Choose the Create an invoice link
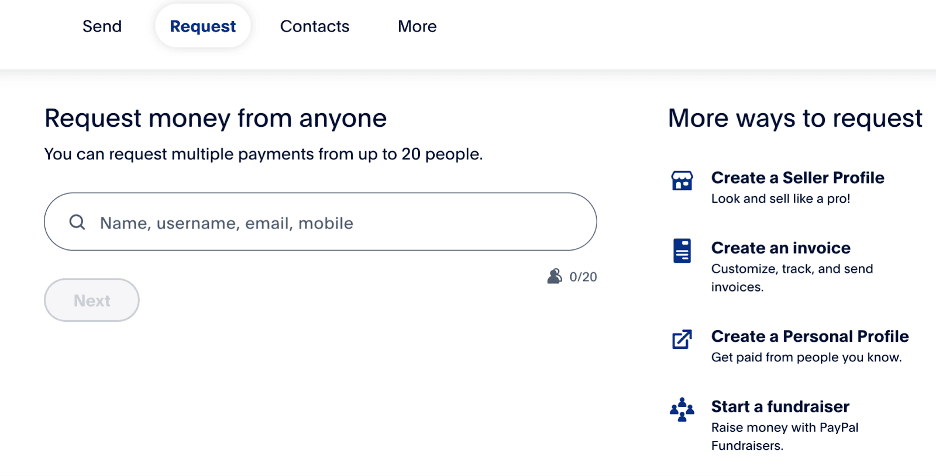The image size is (936, 476). pyautogui.click(x=780, y=248)
